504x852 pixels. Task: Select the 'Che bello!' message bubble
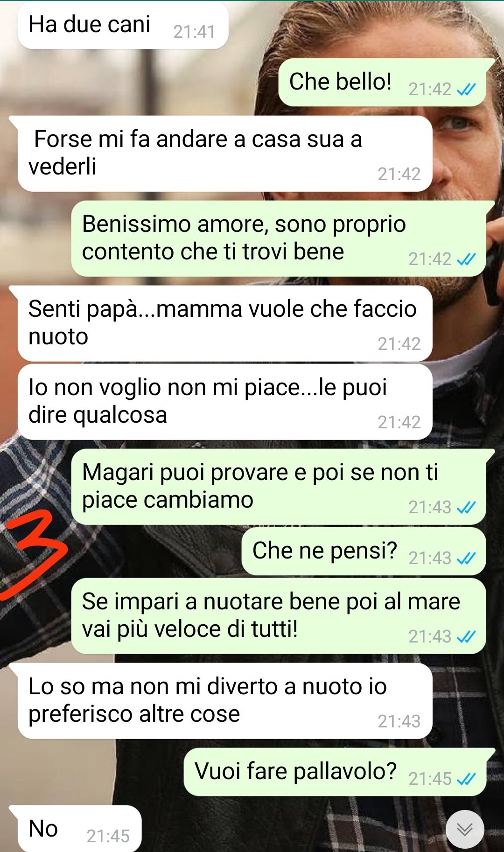point(383,83)
